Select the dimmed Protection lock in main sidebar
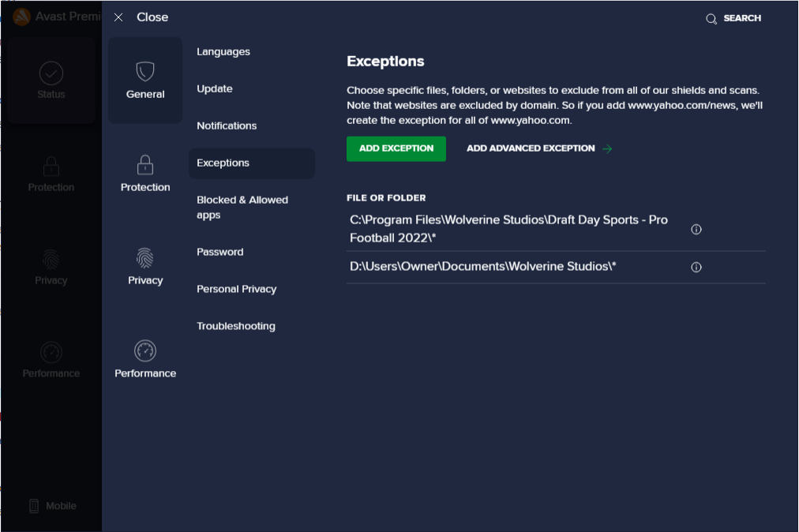This screenshot has height=532, width=799. (x=51, y=166)
